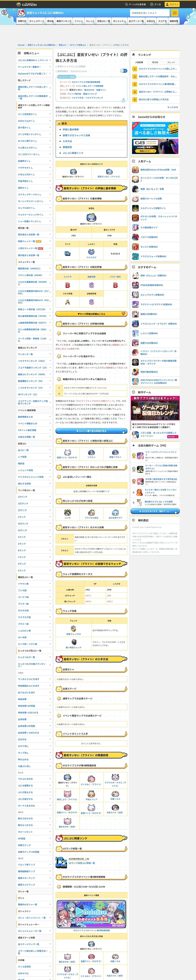Open the スレッド top navigation item
Image resolution: width=196 pixels, height=980 pixels.
(x=90, y=21)
